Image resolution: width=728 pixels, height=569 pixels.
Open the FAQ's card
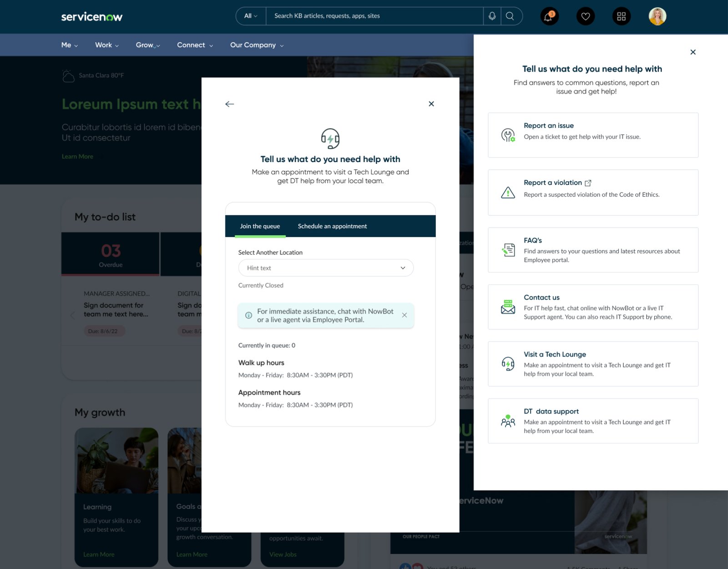[593, 250]
